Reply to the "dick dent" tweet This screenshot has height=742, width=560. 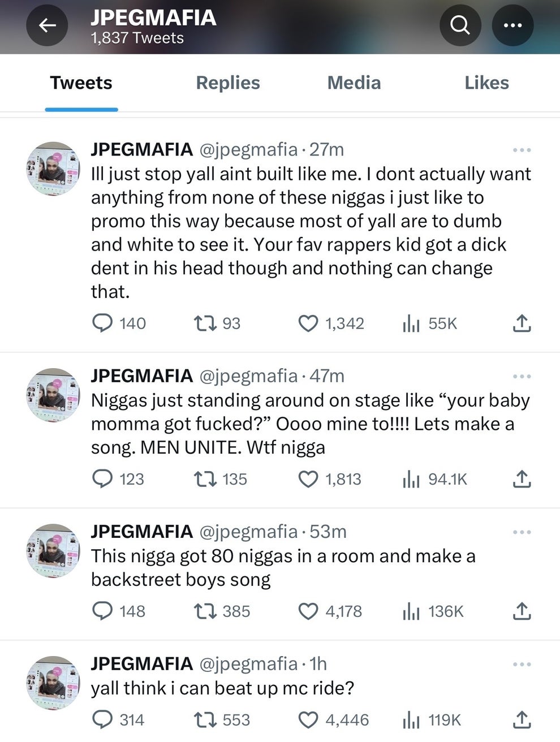[x=104, y=323]
